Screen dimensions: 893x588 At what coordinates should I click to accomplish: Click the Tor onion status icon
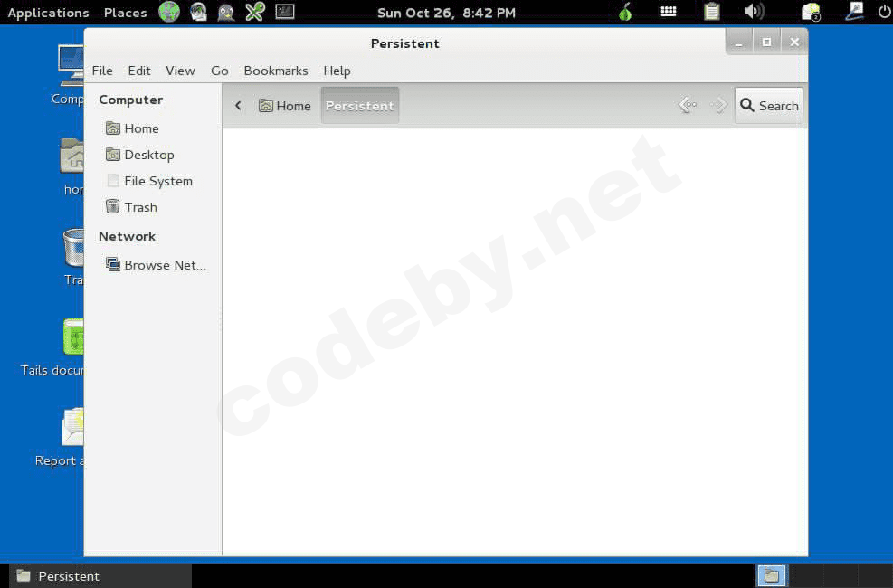click(x=625, y=12)
